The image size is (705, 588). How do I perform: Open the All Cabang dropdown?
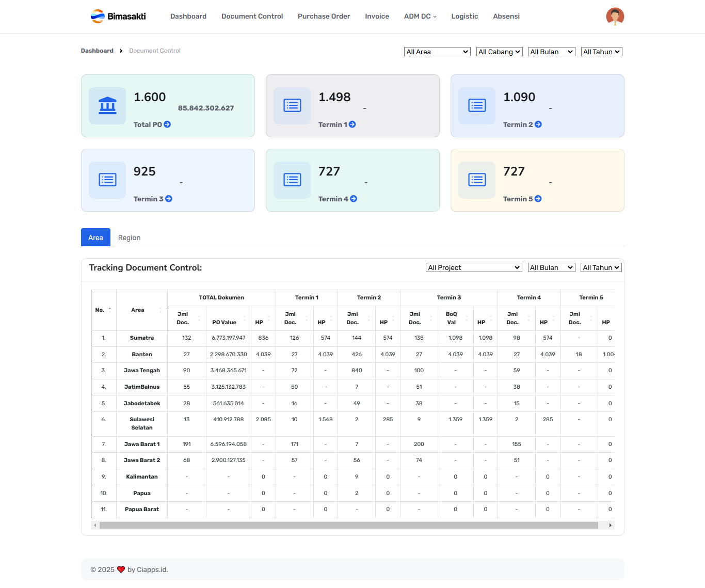(499, 52)
